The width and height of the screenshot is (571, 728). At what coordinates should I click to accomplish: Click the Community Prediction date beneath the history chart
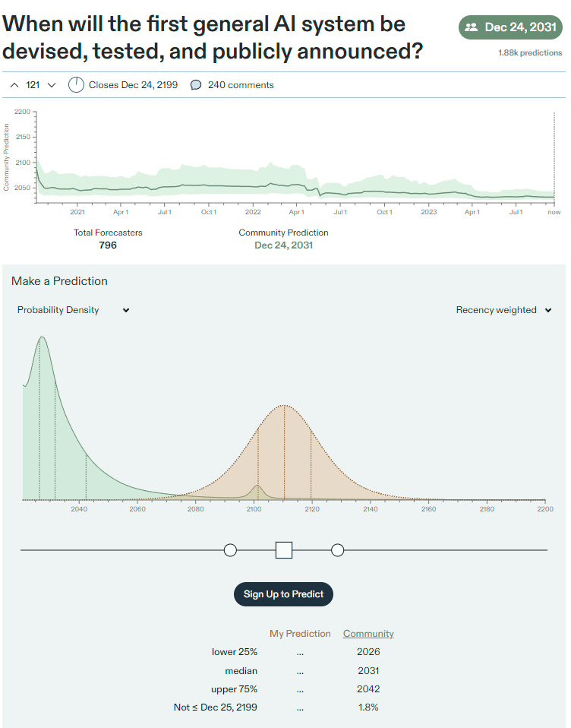pyautogui.click(x=283, y=245)
